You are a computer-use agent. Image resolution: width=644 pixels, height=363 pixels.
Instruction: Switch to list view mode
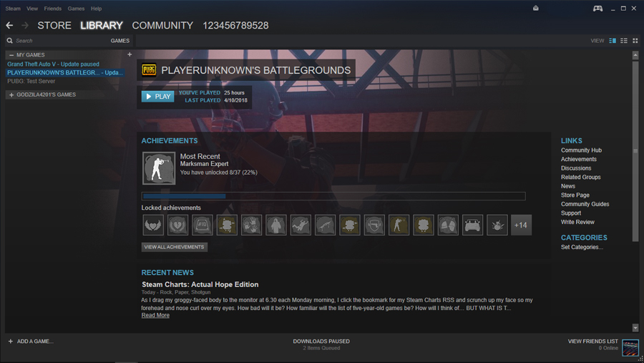(x=624, y=41)
